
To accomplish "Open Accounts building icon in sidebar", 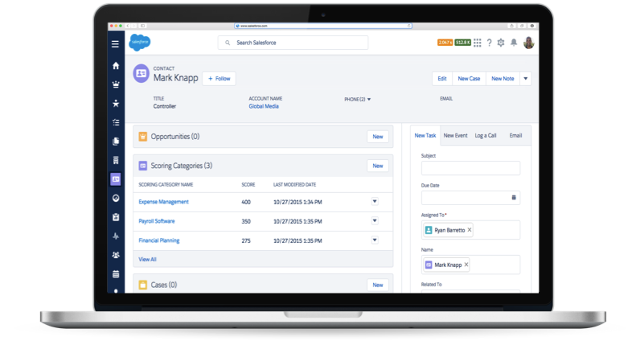I will (x=116, y=160).
